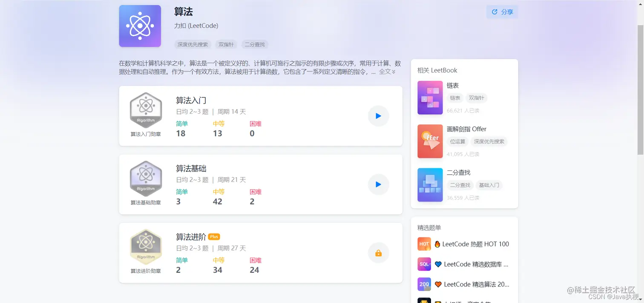Open LeetCode 热题 HOT 100 list

(x=472, y=244)
